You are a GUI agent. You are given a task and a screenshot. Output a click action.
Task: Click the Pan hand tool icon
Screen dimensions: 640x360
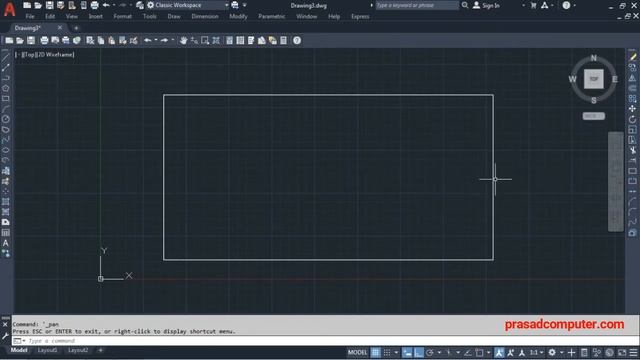tap(183, 40)
